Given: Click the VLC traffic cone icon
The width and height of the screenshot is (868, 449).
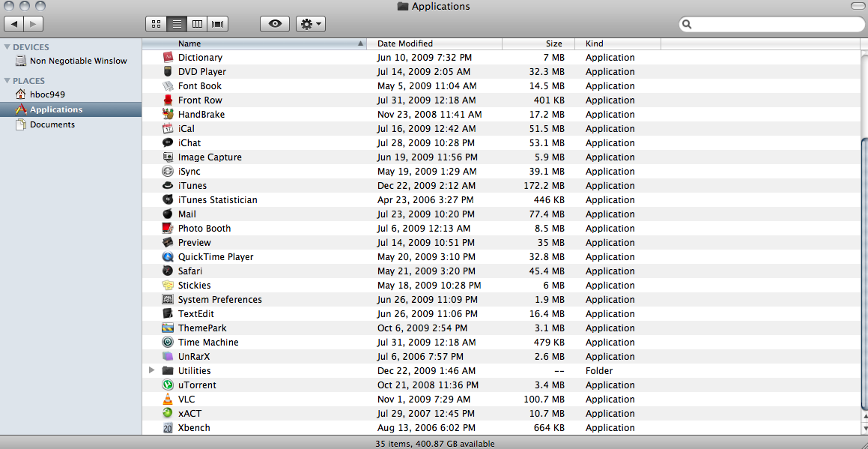Looking at the screenshot, I should click(x=169, y=399).
